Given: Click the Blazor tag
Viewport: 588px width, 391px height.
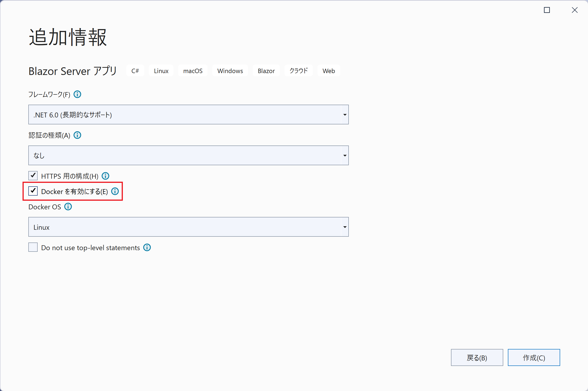Looking at the screenshot, I should (x=266, y=71).
